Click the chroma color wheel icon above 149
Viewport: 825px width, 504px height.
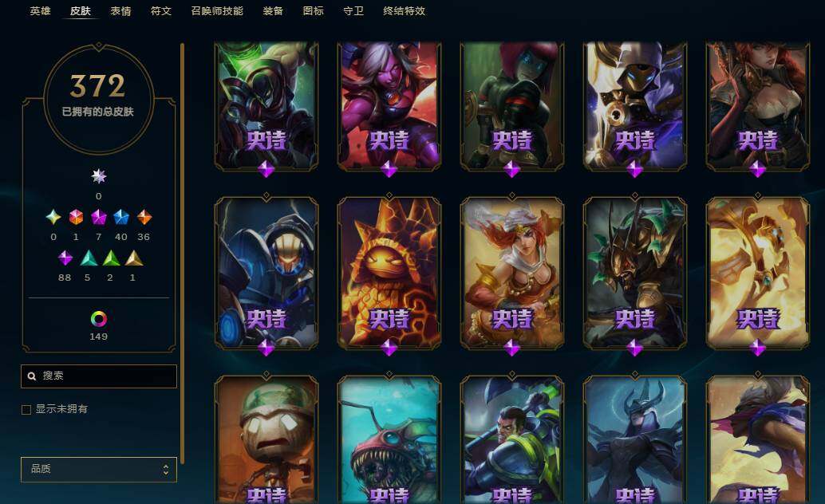pos(99,319)
